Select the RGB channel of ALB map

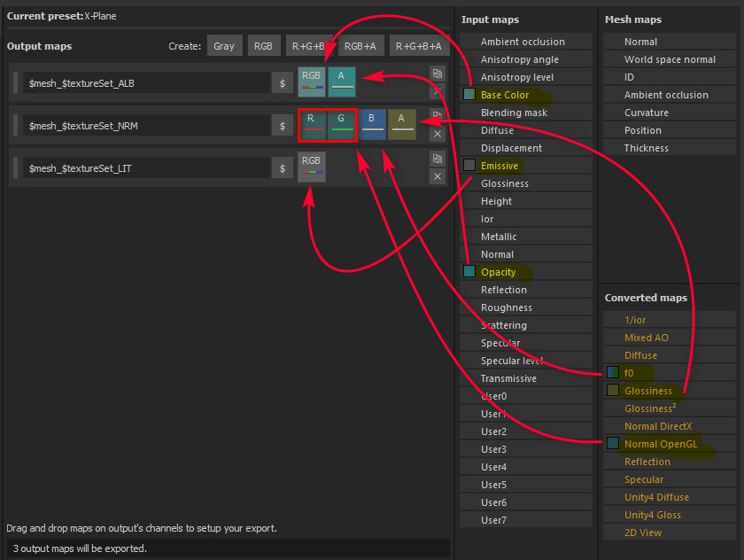click(x=311, y=82)
